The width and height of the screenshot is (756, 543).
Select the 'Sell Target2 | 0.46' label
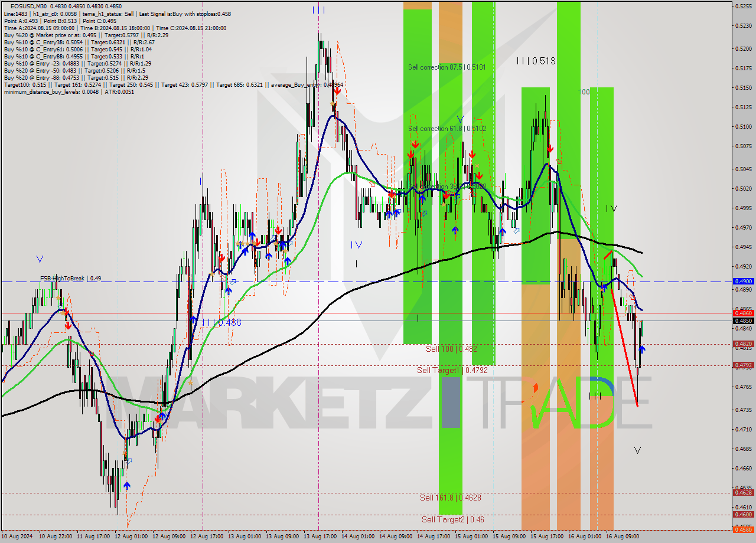coord(453,519)
